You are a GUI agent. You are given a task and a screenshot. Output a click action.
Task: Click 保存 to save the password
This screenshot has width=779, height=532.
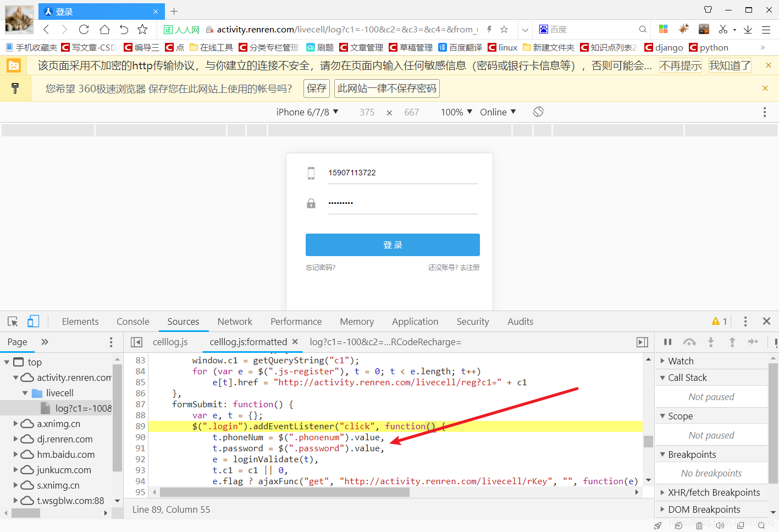coord(317,88)
